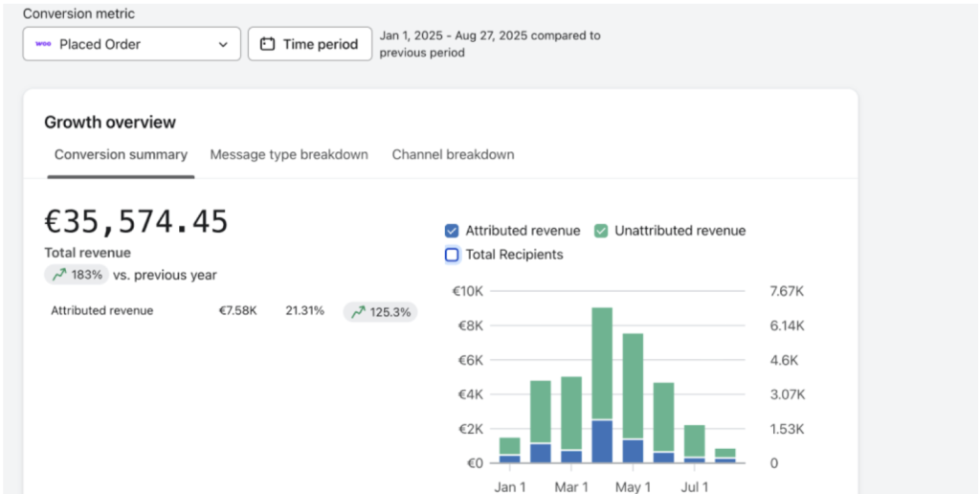
Task: Click the €7.58K attributed revenue value
Action: pos(237,311)
